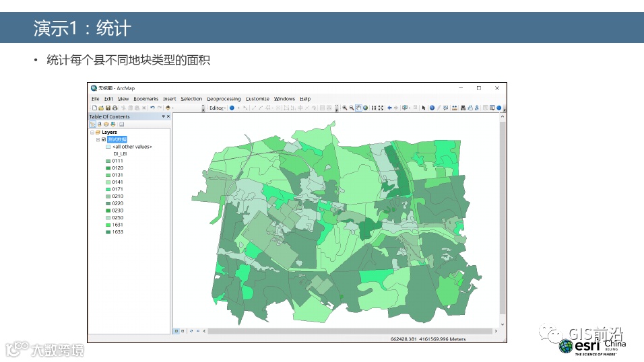Screen dimensions: 644x362
Task: Collapse the Layers data frame group
Action: coord(92,133)
